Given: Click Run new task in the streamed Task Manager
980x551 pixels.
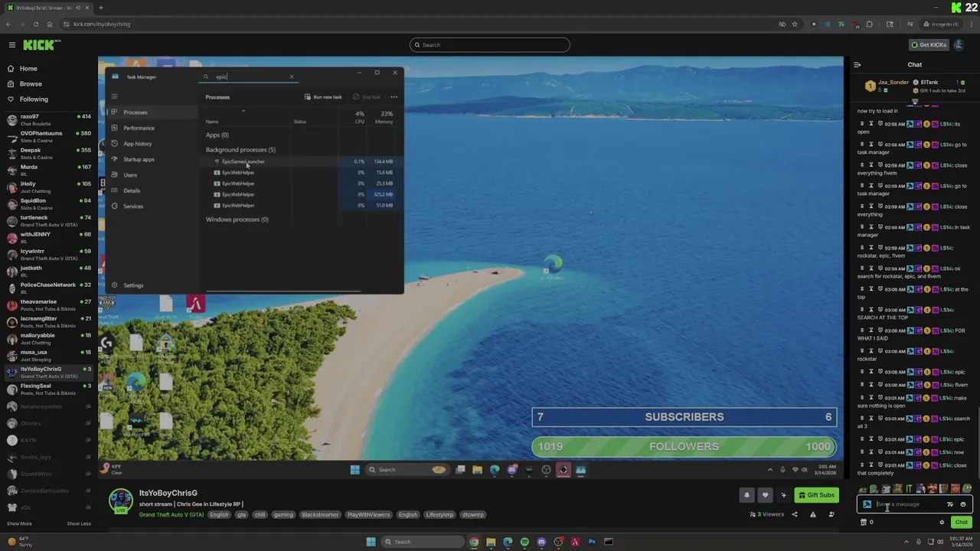Looking at the screenshot, I should pos(323,97).
